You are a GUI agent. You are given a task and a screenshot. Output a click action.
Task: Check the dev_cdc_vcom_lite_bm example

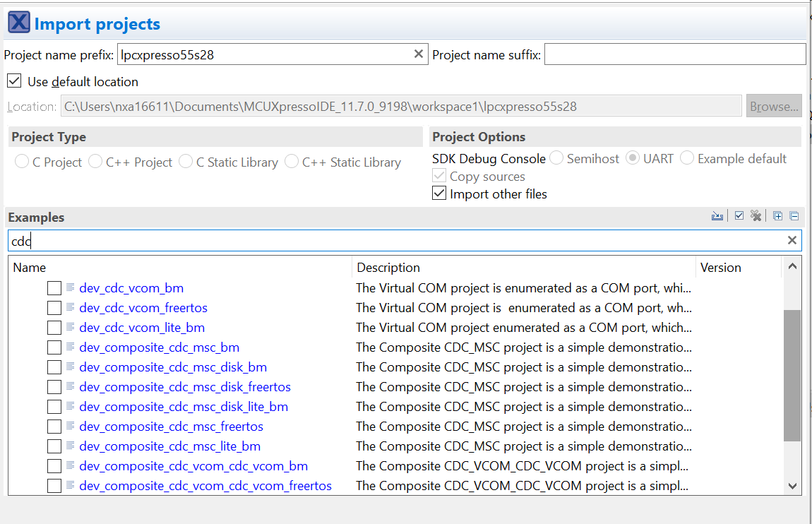[54, 327]
